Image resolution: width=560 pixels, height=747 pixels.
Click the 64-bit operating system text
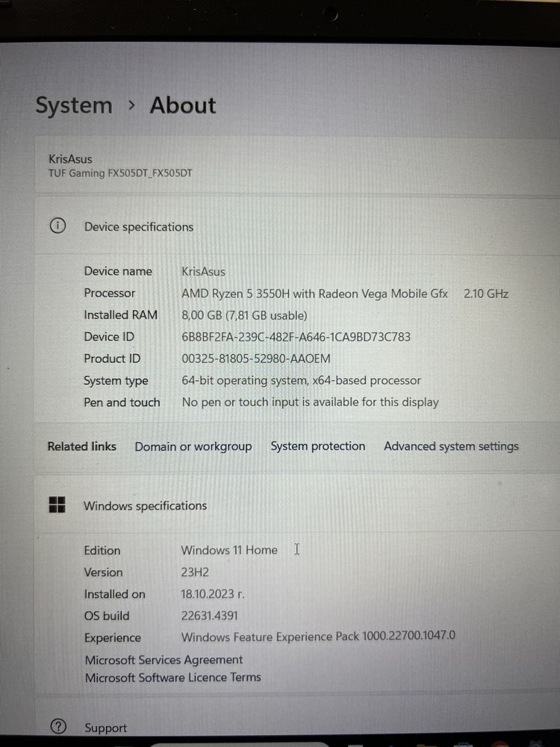[x=301, y=380]
